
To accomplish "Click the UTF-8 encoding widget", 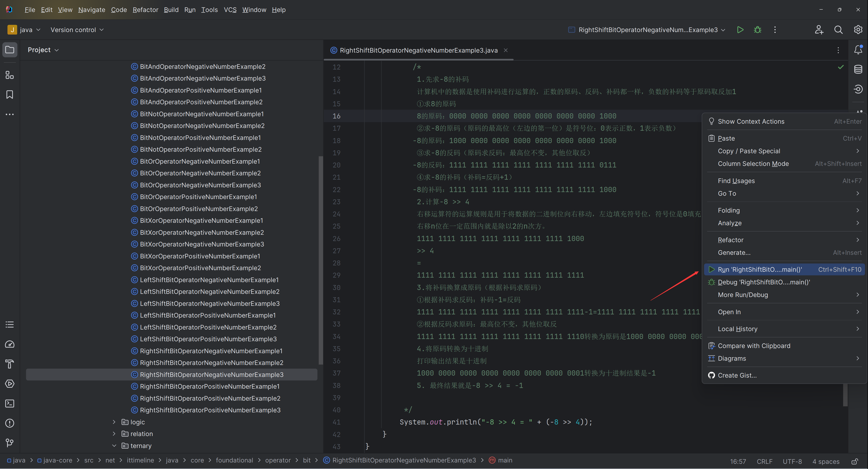I will [x=792, y=461].
